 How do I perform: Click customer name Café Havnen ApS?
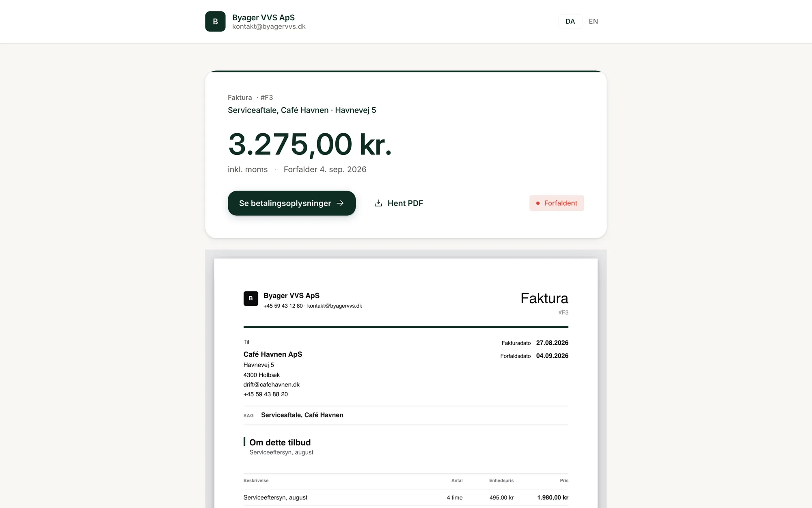point(273,354)
